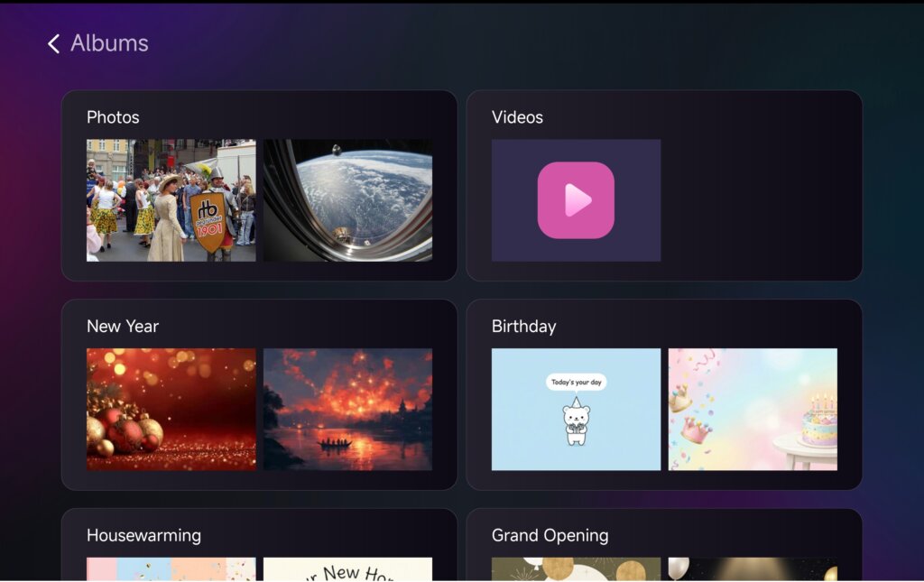Screen dimensions: 924x582
Task: Open the Earth from spacecraft window photo
Action: tap(347, 200)
